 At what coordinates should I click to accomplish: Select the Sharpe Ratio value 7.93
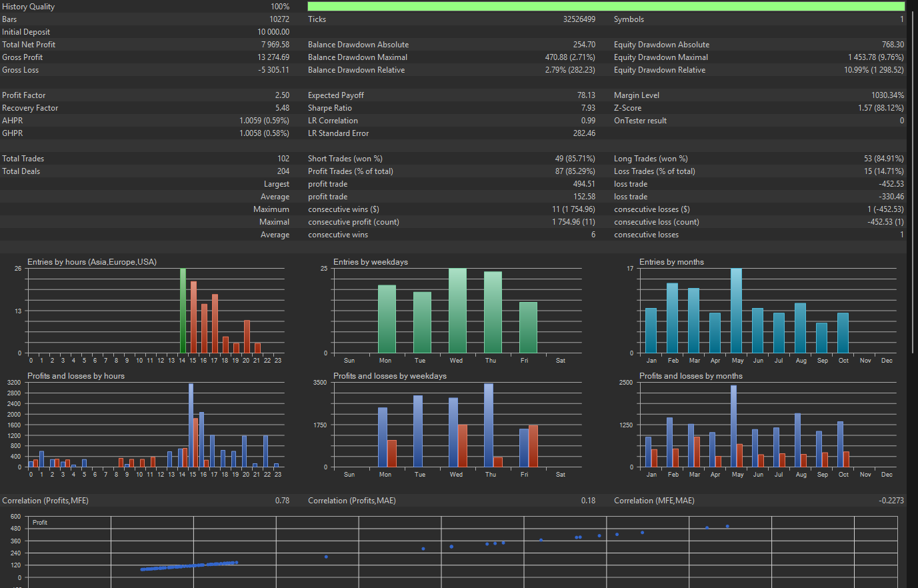pyautogui.click(x=587, y=108)
